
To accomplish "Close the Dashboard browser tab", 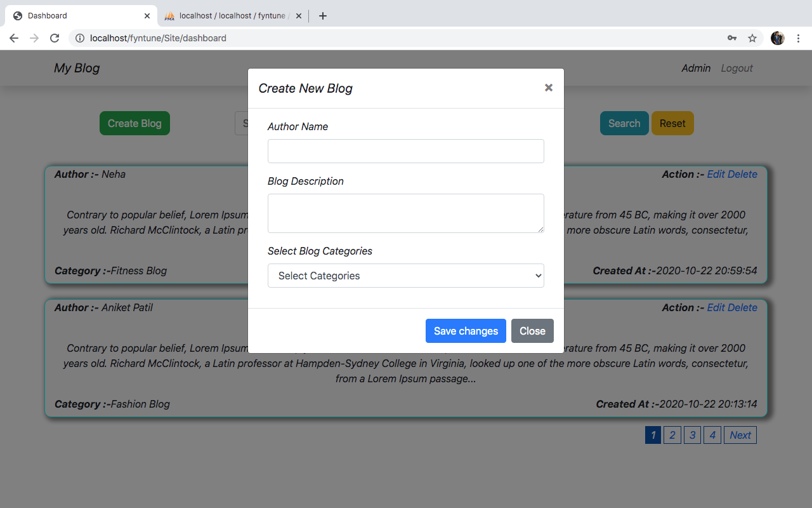I will (x=147, y=16).
